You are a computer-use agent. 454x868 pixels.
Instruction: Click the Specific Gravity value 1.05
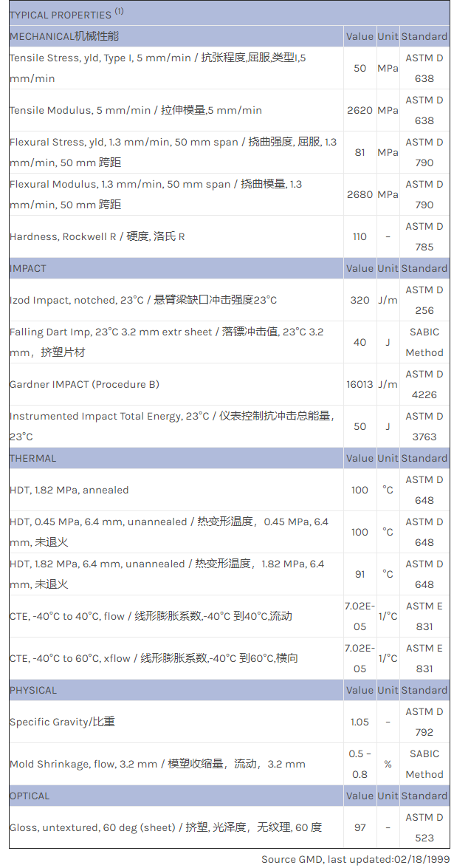pos(360,722)
